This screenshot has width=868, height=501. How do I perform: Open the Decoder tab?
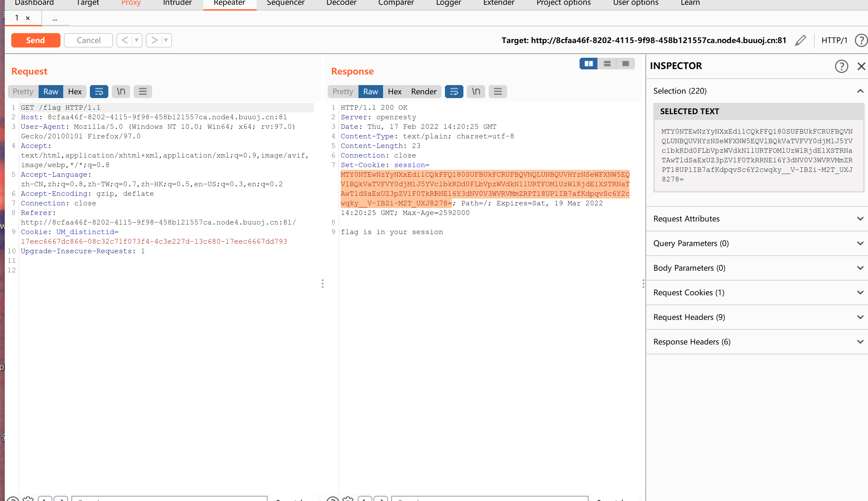pos(341,3)
